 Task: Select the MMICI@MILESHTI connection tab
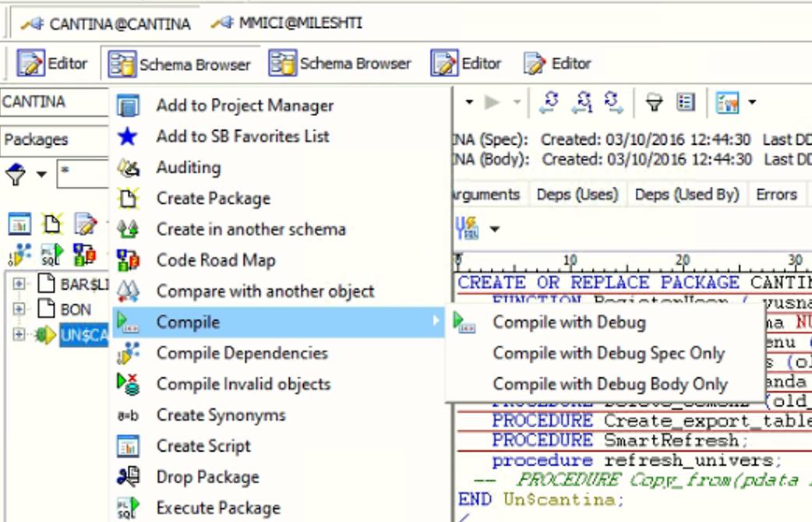pyautogui.click(x=286, y=23)
